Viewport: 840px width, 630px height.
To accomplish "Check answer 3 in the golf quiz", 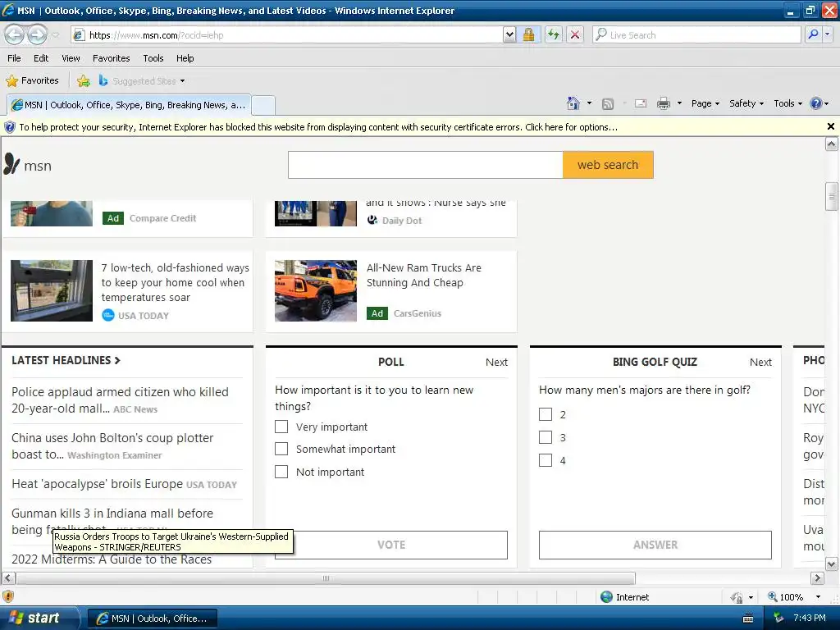I will point(546,437).
